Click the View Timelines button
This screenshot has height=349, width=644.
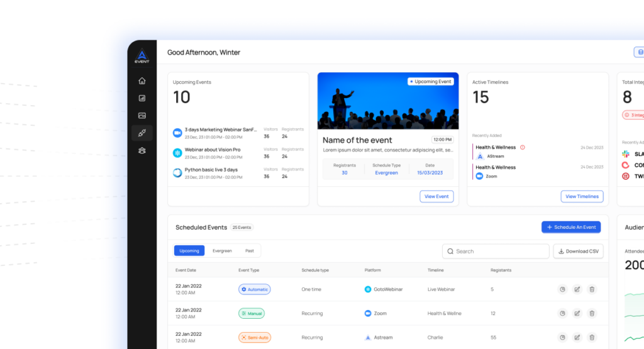pos(582,197)
